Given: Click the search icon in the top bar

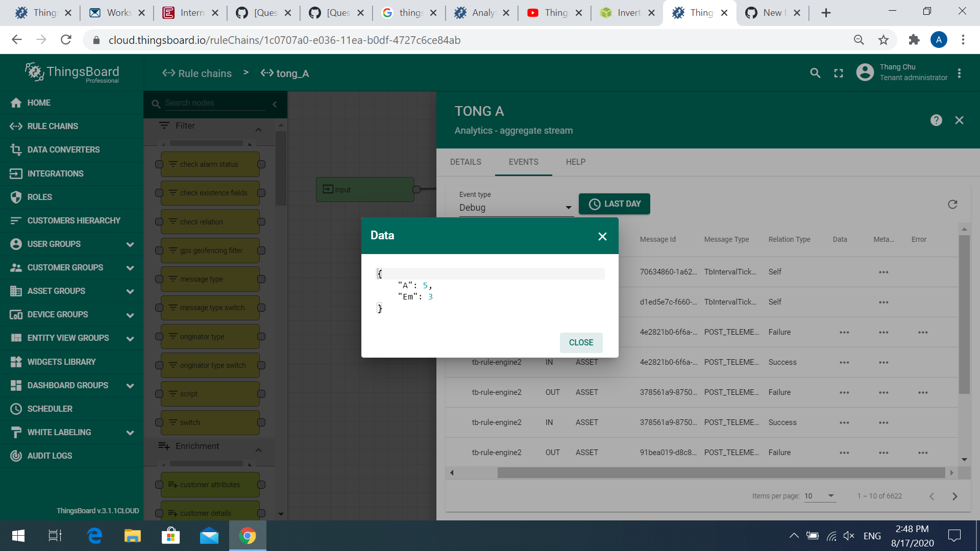Looking at the screenshot, I should click(x=815, y=73).
